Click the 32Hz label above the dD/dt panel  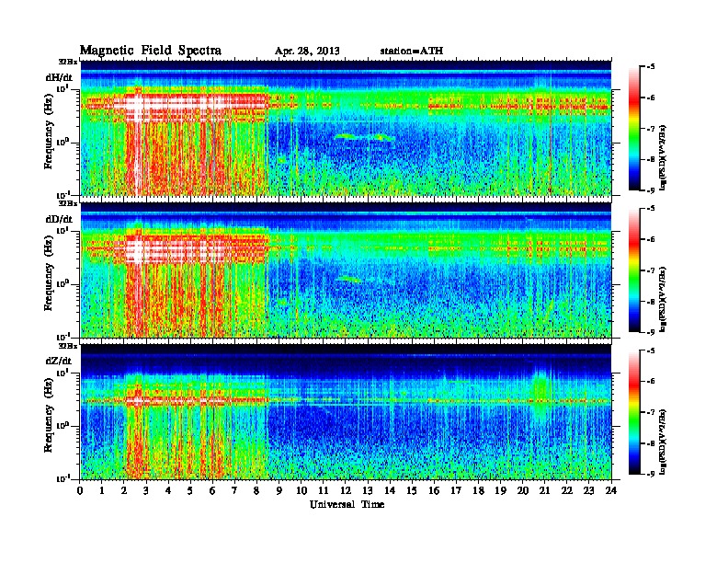click(68, 203)
